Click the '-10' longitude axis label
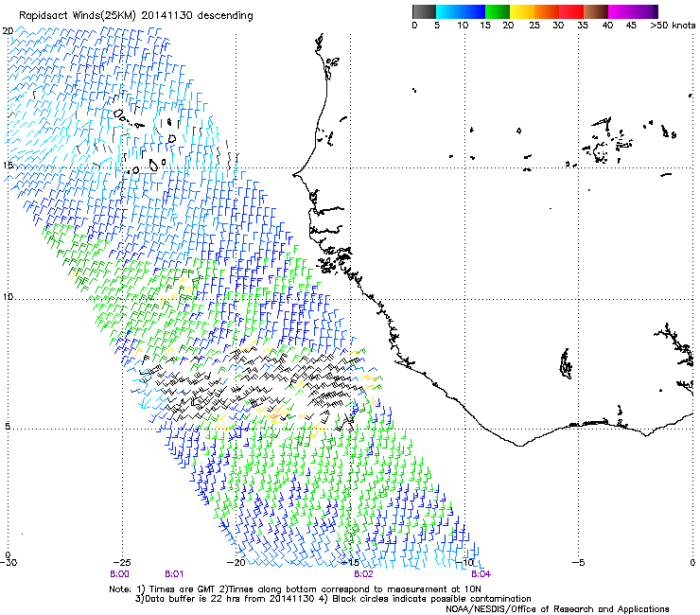This screenshot has width=700, height=615. coord(464,563)
